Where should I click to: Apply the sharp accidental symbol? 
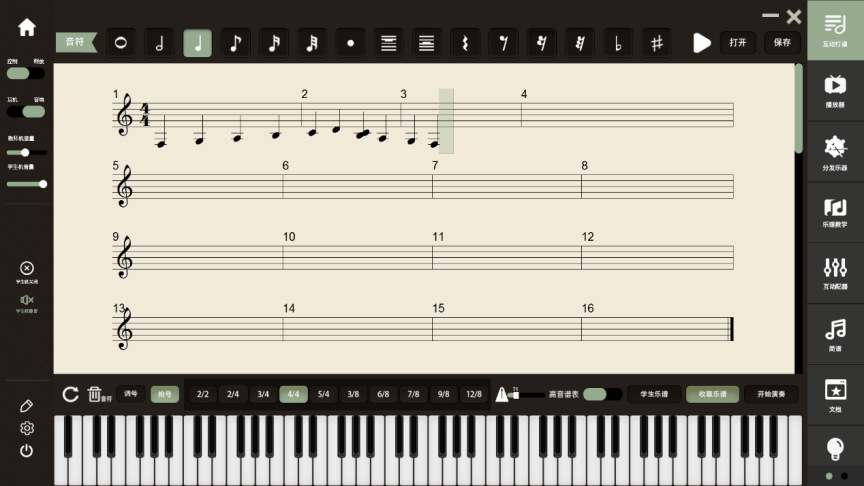tap(656, 43)
